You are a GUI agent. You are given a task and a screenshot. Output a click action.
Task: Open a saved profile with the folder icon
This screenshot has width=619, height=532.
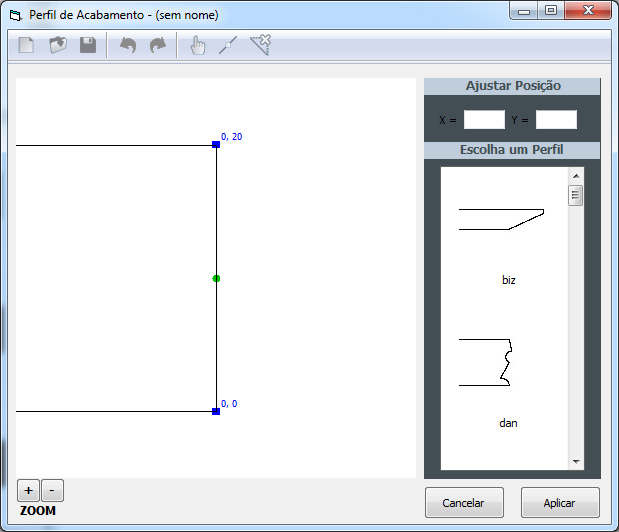(x=58, y=45)
